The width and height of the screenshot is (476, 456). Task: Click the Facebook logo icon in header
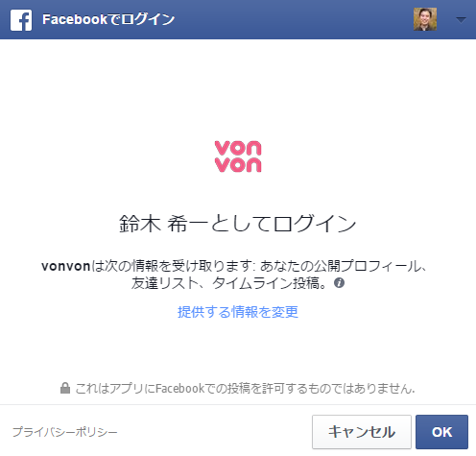pyautogui.click(x=21, y=20)
